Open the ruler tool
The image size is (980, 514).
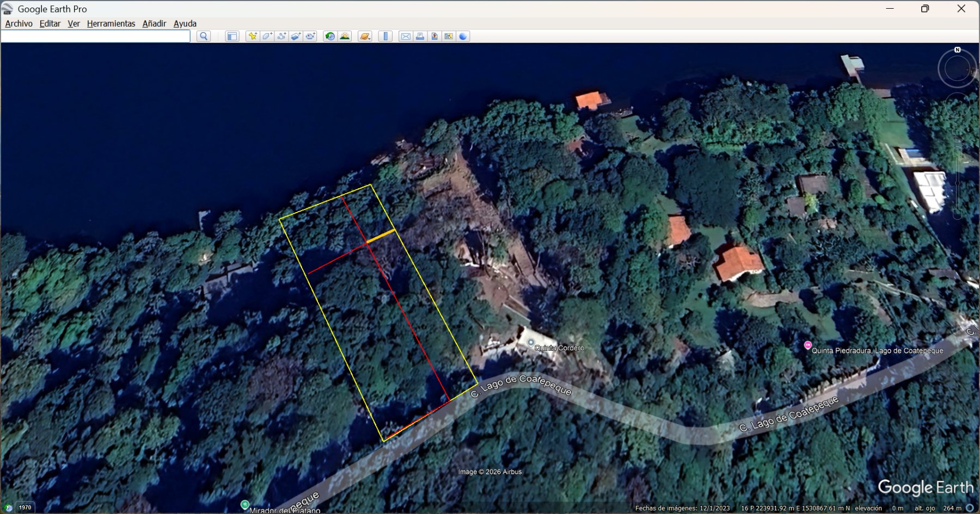point(385,36)
